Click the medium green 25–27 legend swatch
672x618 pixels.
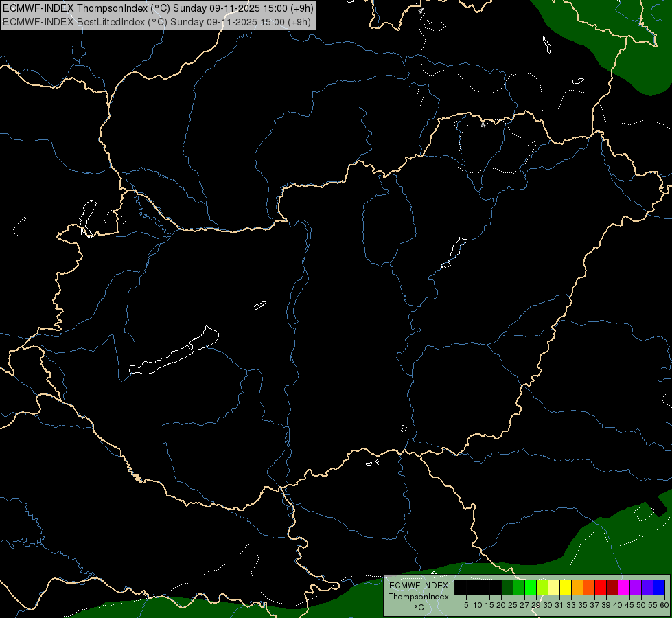(x=519, y=587)
